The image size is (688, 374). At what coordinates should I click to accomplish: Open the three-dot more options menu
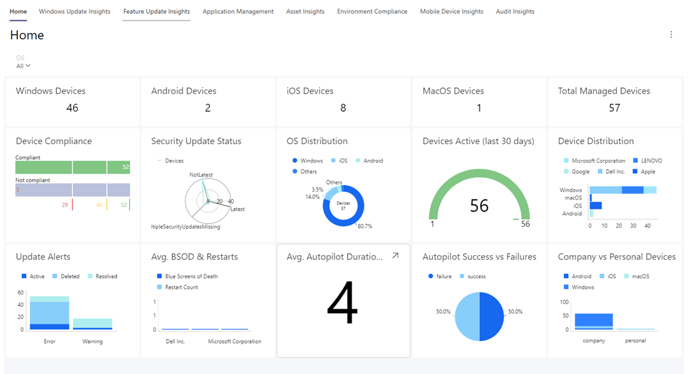coord(671,35)
